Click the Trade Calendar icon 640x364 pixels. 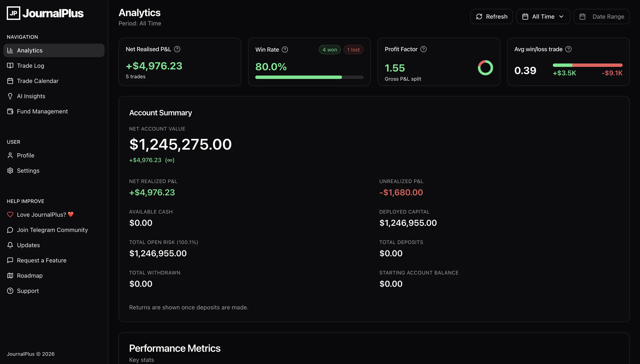pyautogui.click(x=10, y=81)
